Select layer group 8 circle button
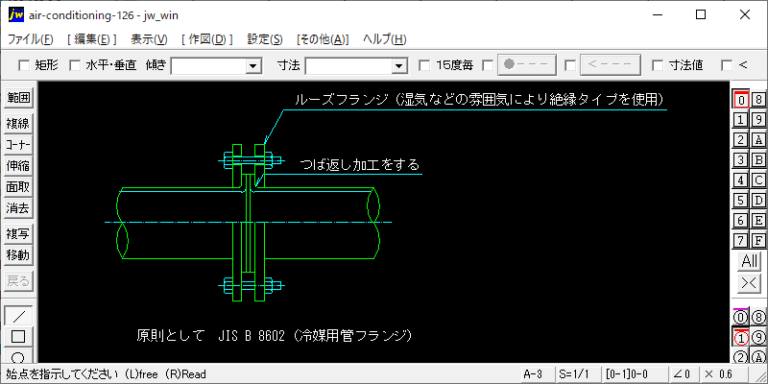 tap(759, 317)
